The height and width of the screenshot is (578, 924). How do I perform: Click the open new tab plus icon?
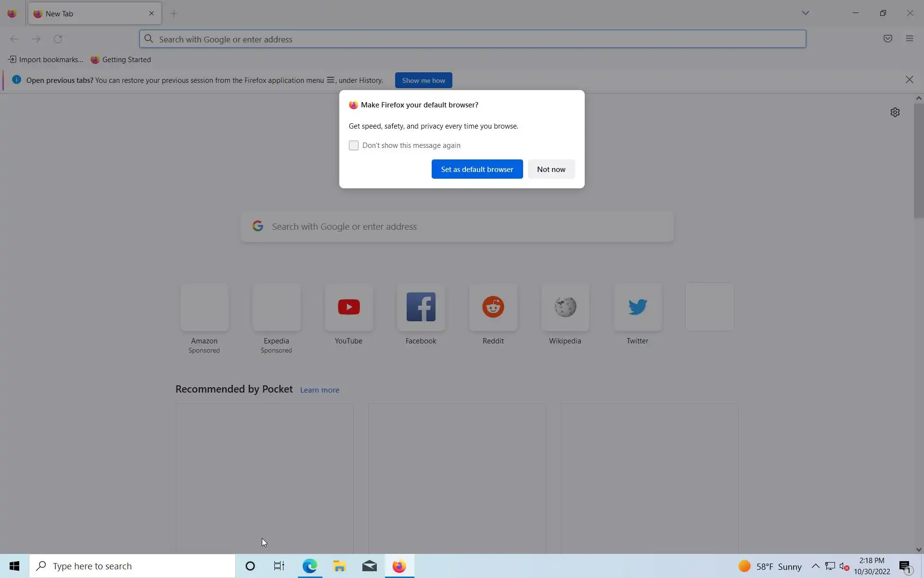174,13
